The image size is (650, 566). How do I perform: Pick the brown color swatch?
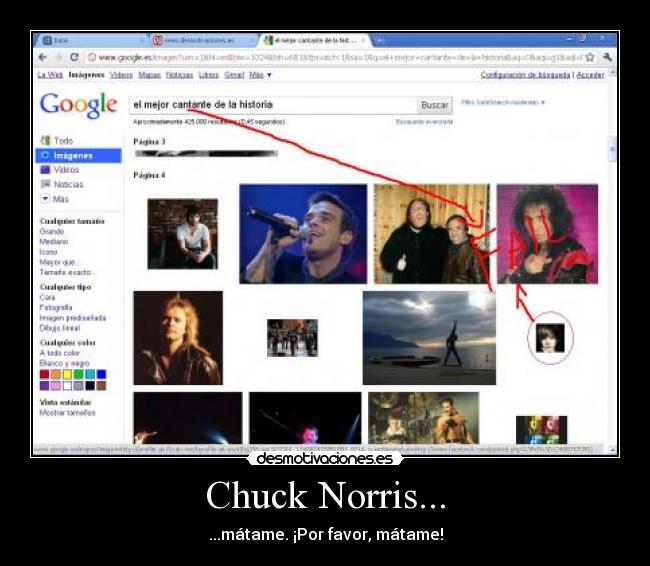click(x=102, y=386)
